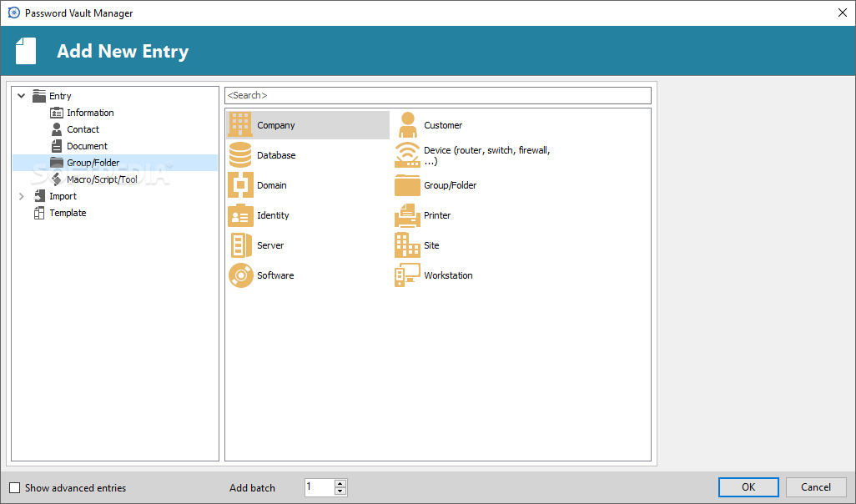The width and height of the screenshot is (856, 504).
Task: Select Macro/Script/Tool tree category
Action: (x=102, y=179)
